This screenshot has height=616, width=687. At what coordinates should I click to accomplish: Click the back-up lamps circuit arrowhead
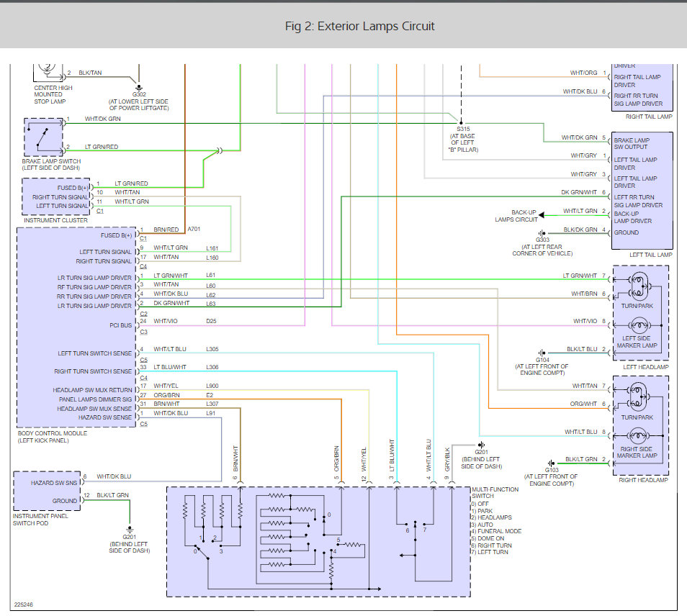542,215
